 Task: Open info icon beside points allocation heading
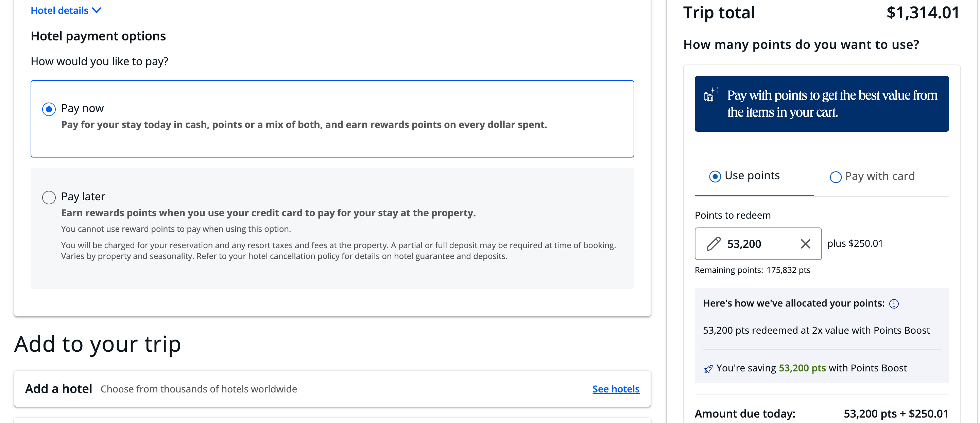[x=894, y=304]
